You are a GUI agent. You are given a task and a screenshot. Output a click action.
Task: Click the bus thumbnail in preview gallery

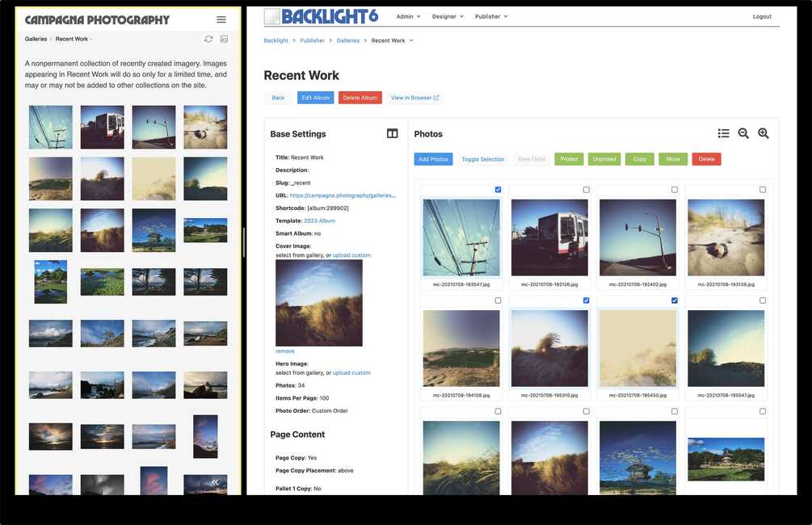click(102, 127)
